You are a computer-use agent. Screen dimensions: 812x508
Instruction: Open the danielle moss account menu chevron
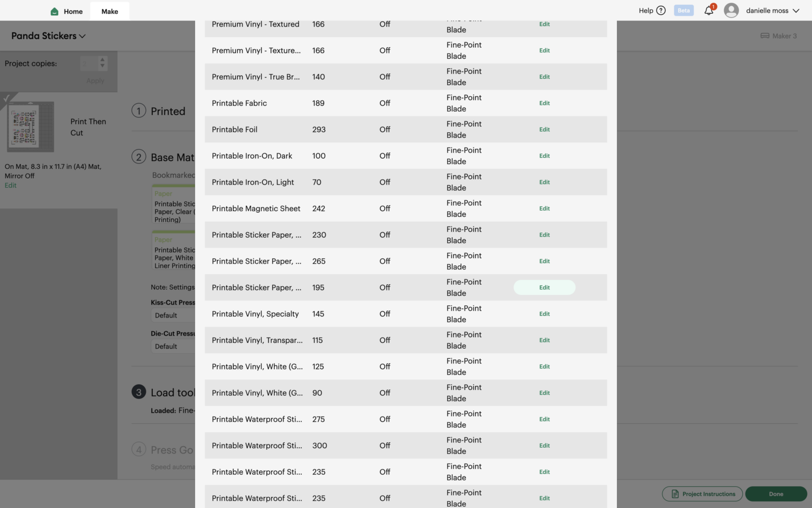coord(796,11)
